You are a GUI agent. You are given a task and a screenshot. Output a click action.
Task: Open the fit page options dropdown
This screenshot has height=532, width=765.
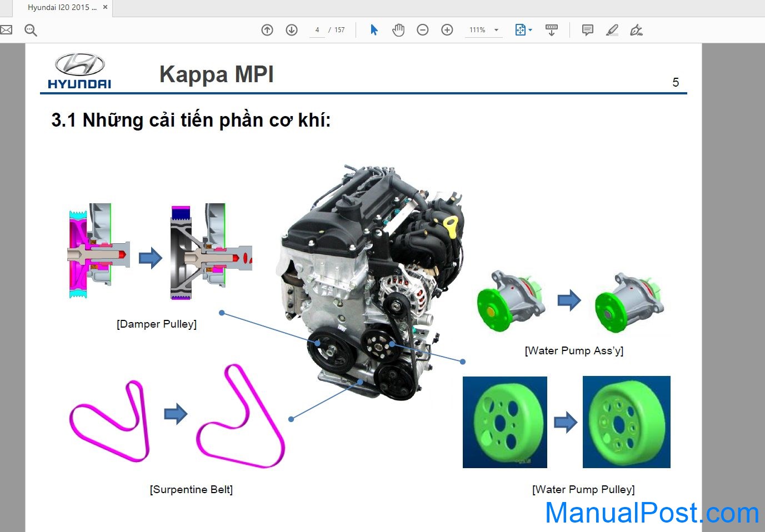pos(523,30)
